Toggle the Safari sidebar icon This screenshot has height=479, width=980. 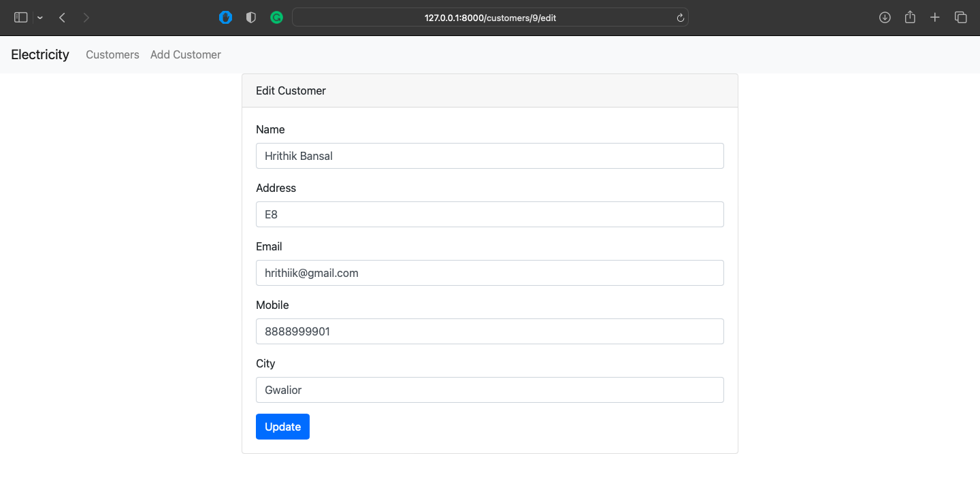20,18
